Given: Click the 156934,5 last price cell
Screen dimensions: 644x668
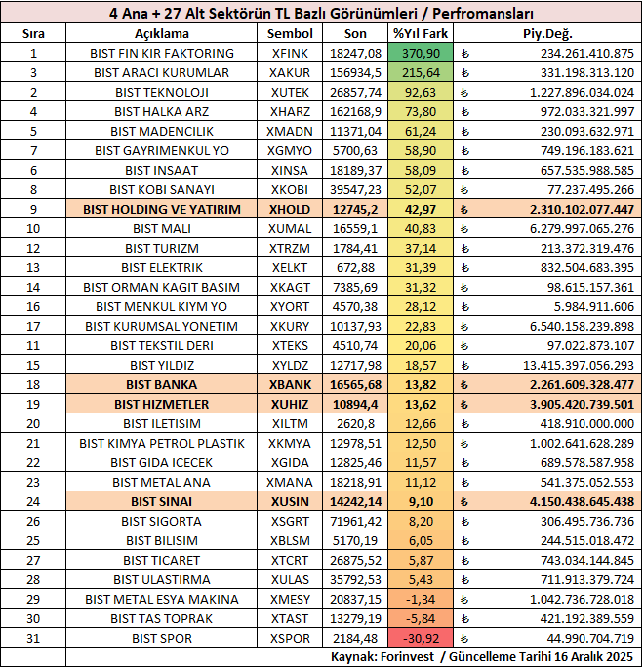Looking at the screenshot, I should pyautogui.click(x=355, y=72).
